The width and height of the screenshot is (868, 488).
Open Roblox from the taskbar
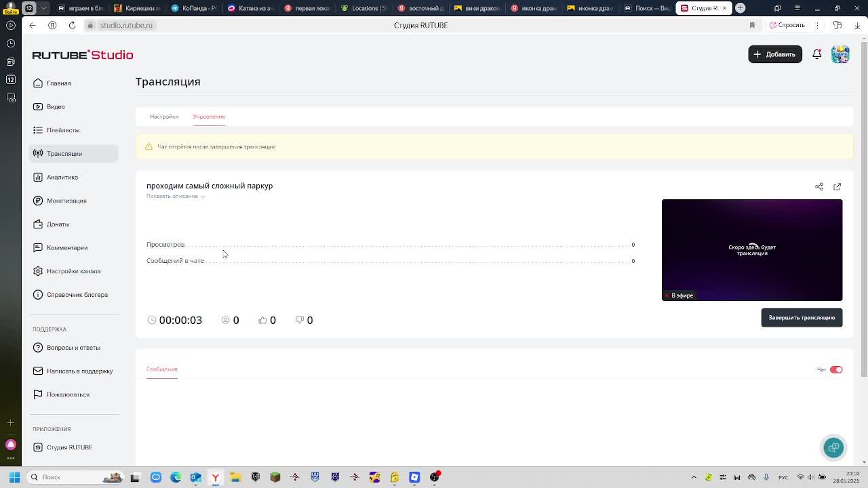[414, 477]
